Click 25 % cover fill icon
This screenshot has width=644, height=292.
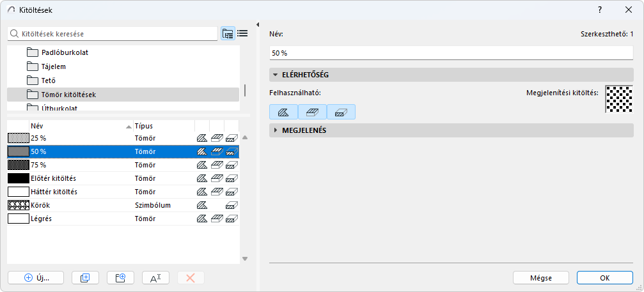pyautogui.click(x=217, y=138)
